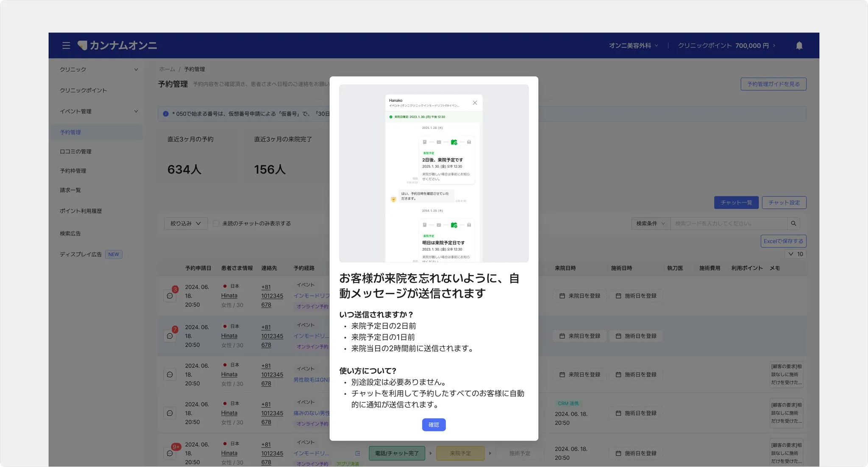
Task: Open the 検索条件 dropdown
Action: click(650, 224)
